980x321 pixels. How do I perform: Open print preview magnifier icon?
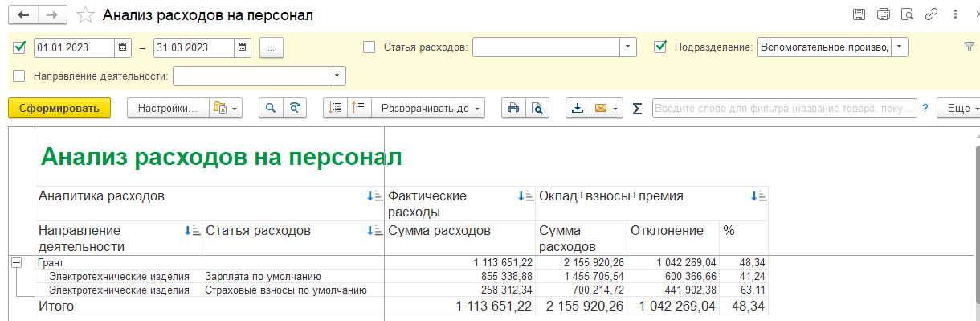coord(537,108)
